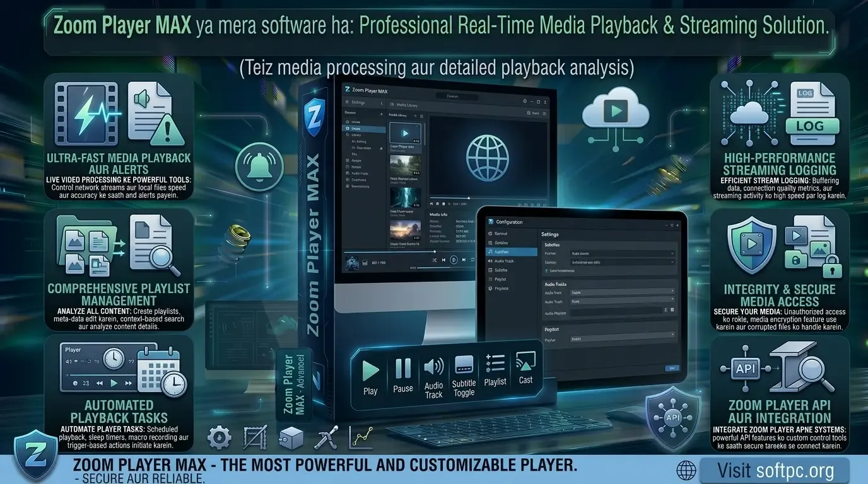Select the crossed frame crop icon
Viewport: 868px width, 484px height.
click(x=255, y=437)
